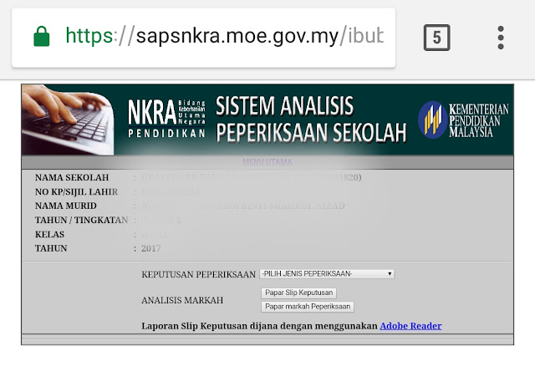
Task: Click the ANALISIS MARKAH label
Action: 182,300
